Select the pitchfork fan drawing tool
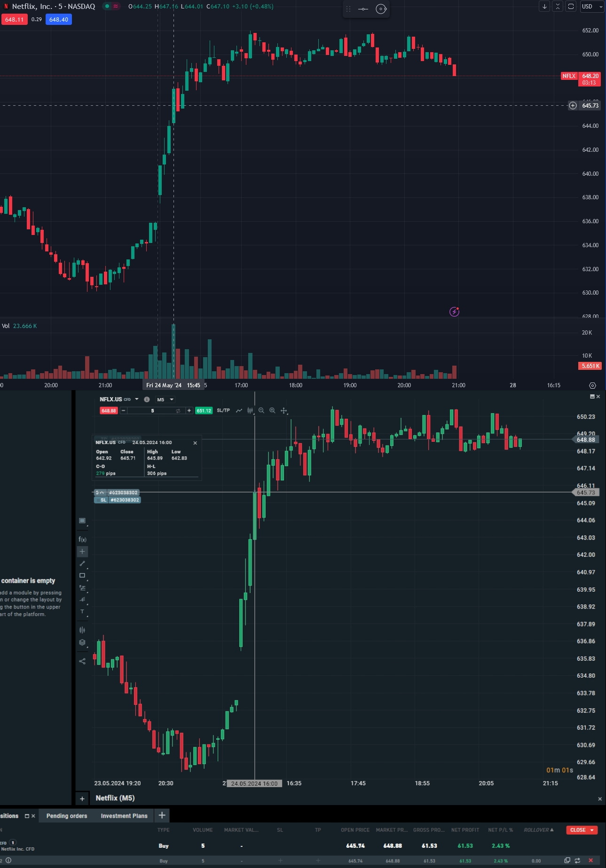This screenshot has height=868, width=606. 82,600
